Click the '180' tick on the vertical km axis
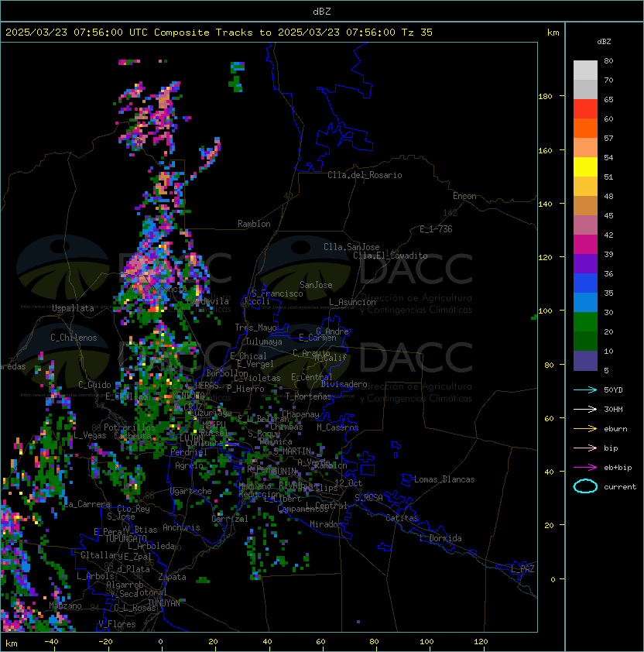This screenshot has height=652, width=644. click(545, 97)
